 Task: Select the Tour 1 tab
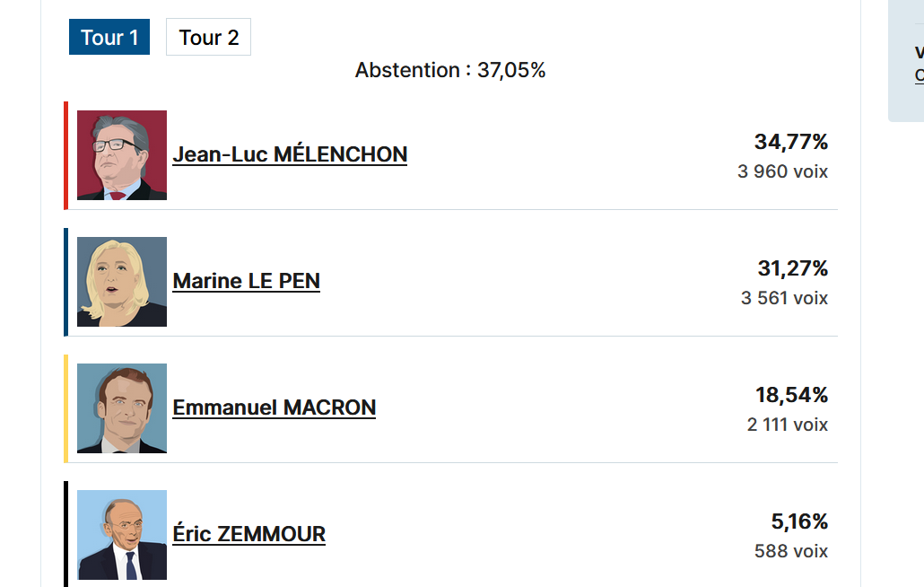[109, 37]
